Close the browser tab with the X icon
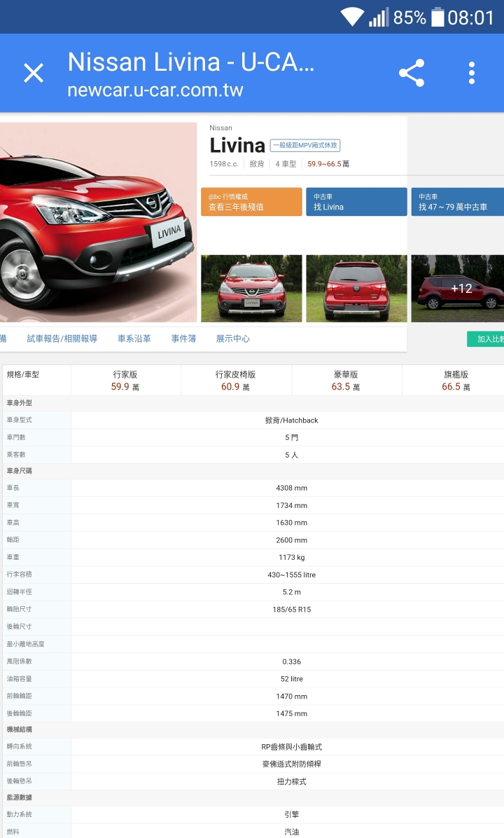The image size is (504, 838). pos(34,73)
